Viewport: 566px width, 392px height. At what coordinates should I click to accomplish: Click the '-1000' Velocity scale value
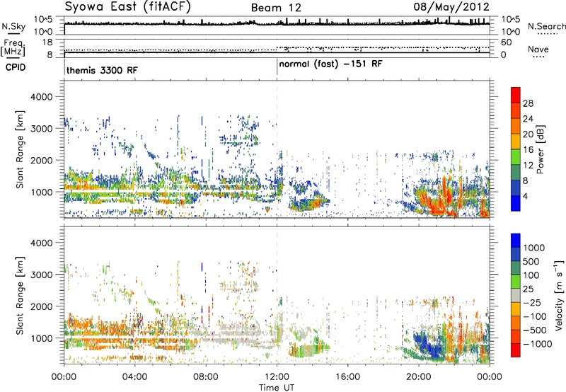(537, 344)
